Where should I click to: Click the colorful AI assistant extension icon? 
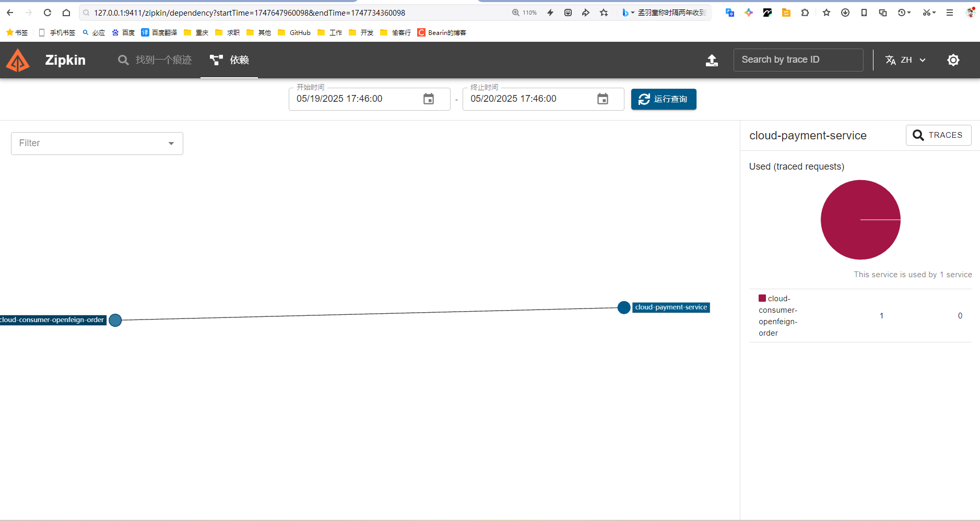pos(749,13)
